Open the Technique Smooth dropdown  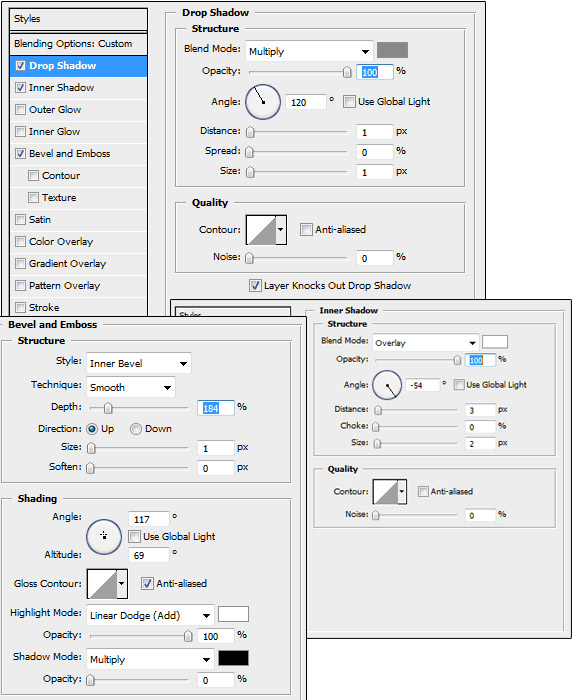tap(131, 388)
